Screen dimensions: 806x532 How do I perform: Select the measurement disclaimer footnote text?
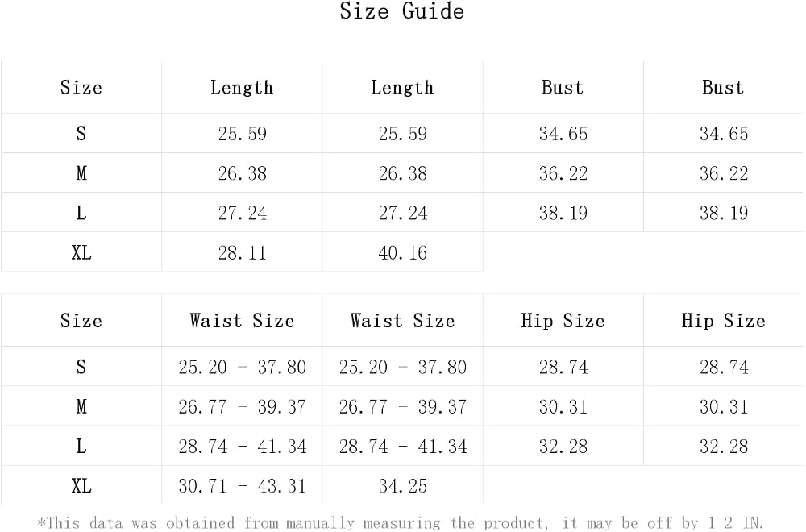(x=401, y=523)
